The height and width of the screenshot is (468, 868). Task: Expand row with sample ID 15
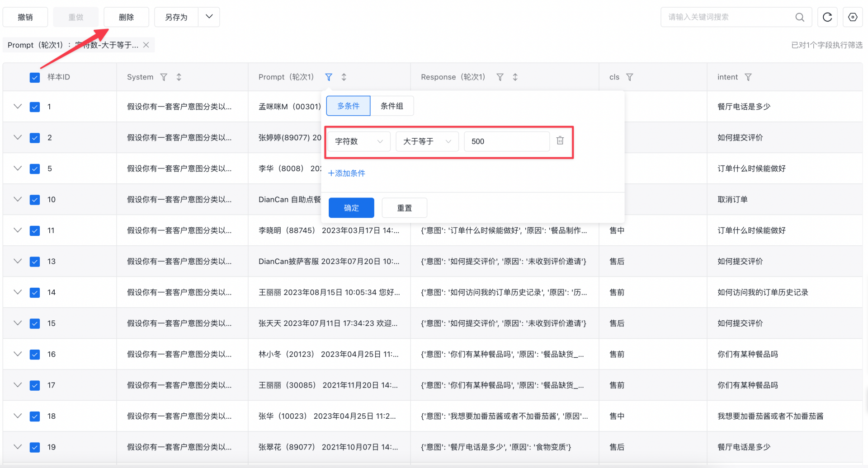[18, 323]
